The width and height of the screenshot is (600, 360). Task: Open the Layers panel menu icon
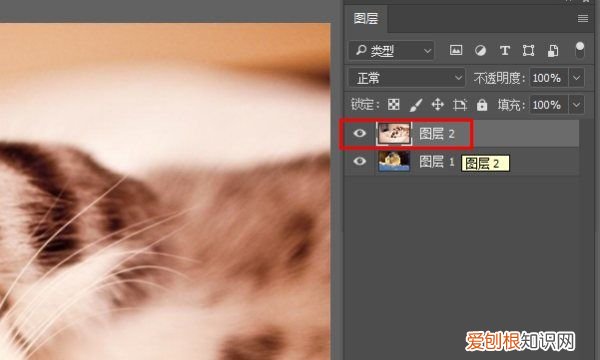click(583, 18)
